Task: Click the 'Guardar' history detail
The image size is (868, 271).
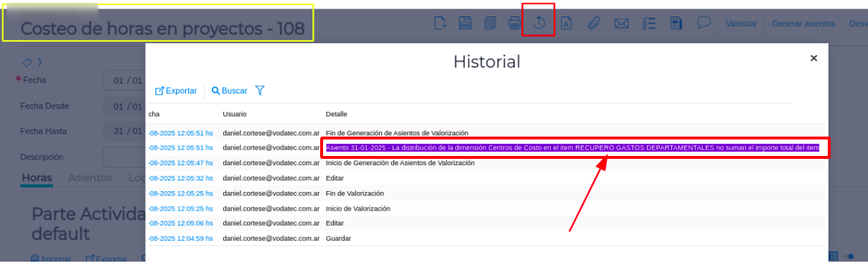Action: pos(339,239)
